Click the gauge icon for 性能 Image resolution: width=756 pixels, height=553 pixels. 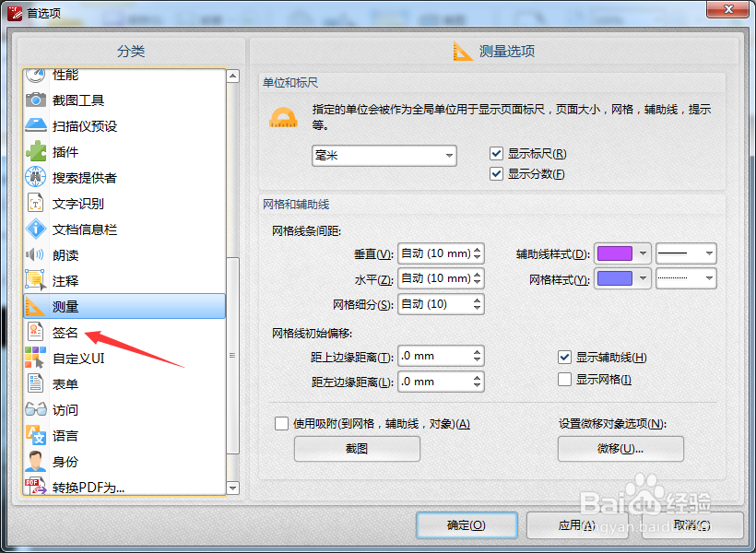(36, 76)
